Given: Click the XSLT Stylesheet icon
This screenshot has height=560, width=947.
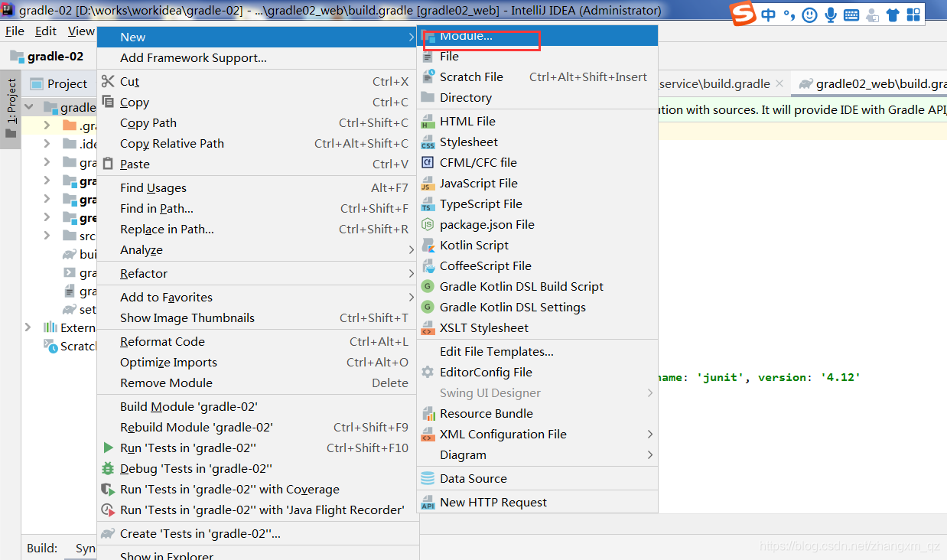Looking at the screenshot, I should (428, 328).
